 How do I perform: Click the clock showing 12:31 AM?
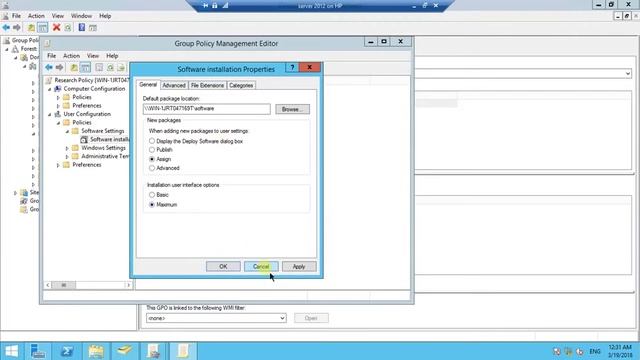tap(620, 347)
